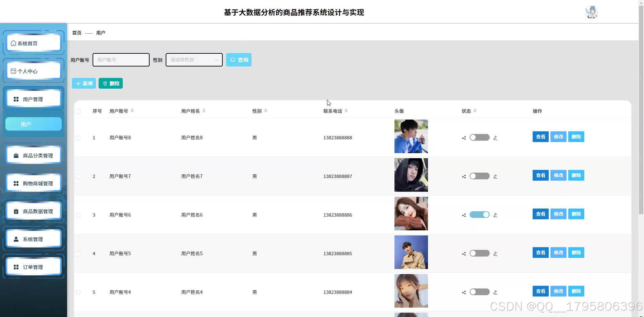
Task: Click the name cell 用户姓名7
Action: point(192,176)
